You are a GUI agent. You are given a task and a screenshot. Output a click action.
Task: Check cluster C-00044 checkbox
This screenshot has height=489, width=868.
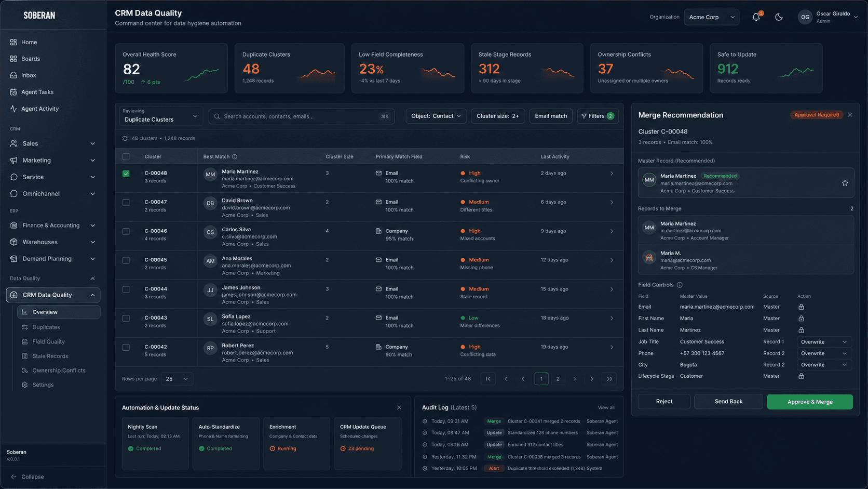pos(126,289)
